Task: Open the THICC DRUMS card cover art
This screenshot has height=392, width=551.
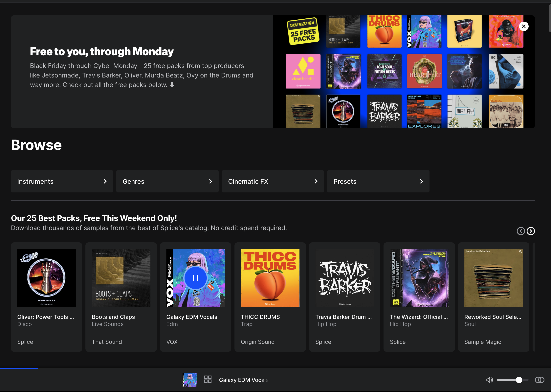Action: (270, 278)
